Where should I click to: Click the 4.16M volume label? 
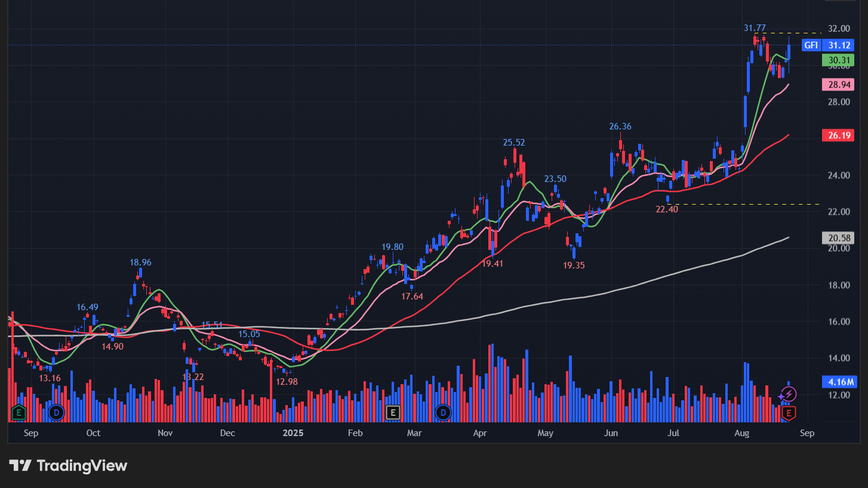(839, 382)
